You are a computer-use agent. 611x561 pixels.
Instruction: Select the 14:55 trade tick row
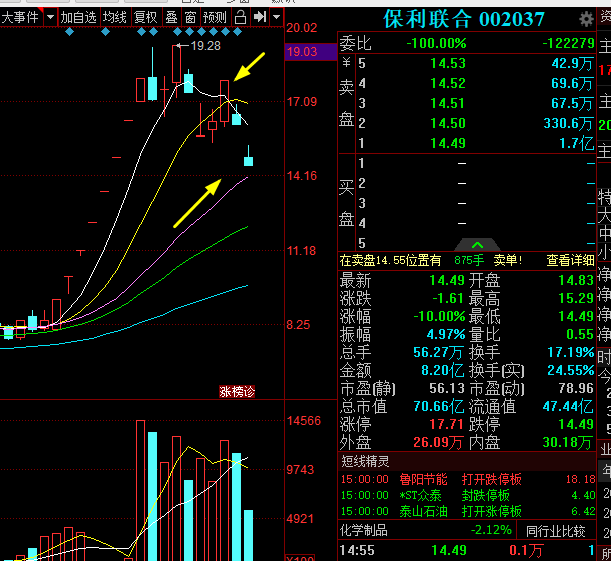(x=467, y=550)
